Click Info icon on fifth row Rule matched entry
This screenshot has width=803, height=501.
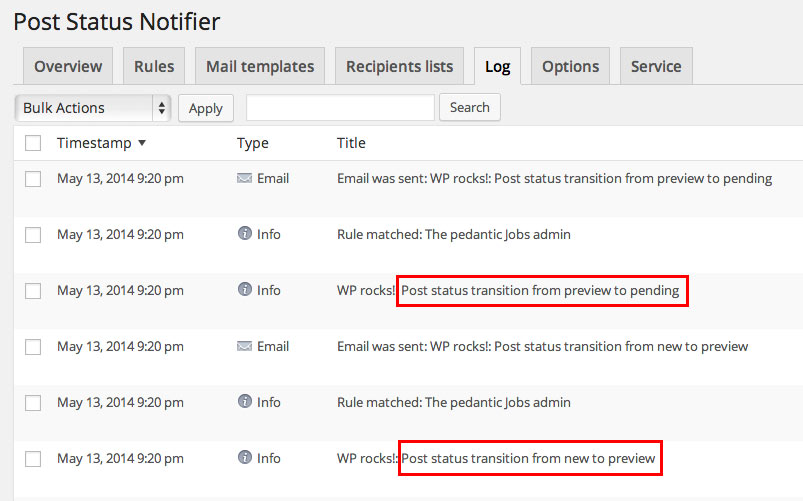(x=245, y=401)
